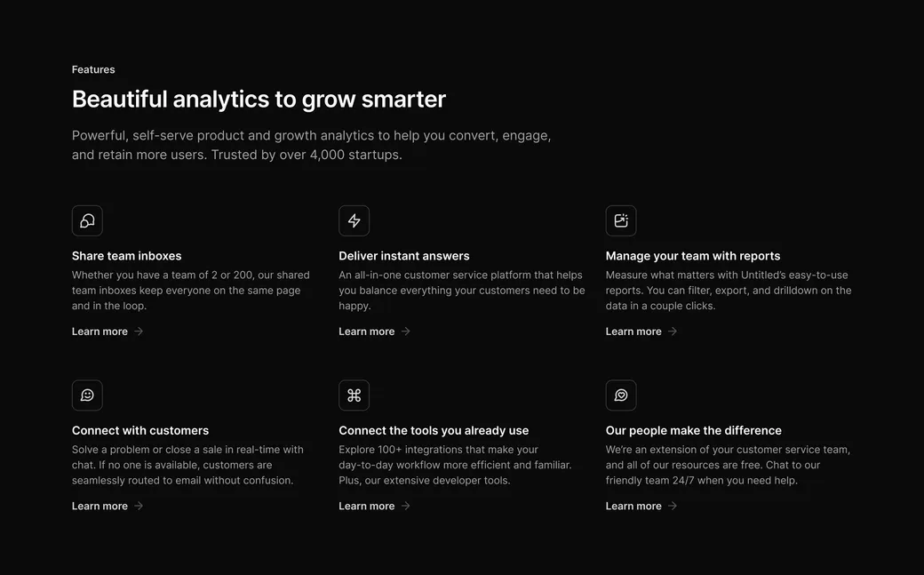Click arrow icon beside Connect the tools Learn more
This screenshot has height=575, width=924.
click(405, 506)
